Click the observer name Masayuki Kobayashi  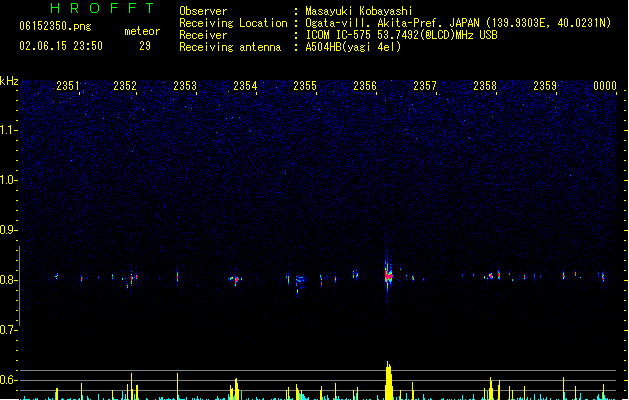(359, 11)
